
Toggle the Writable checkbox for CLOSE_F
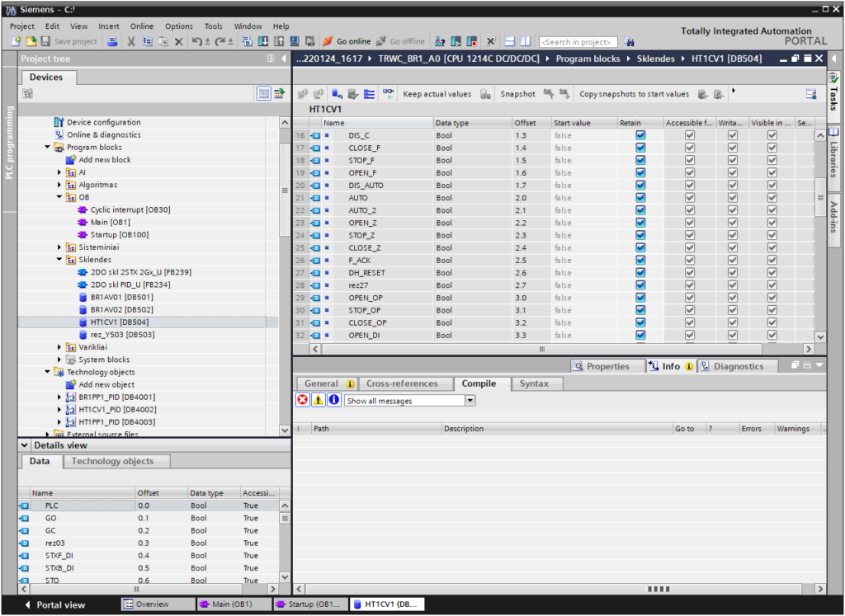coord(733,148)
